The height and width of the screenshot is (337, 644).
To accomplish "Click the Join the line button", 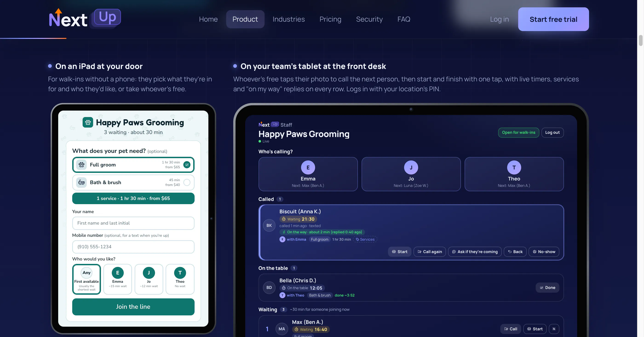I will (133, 307).
